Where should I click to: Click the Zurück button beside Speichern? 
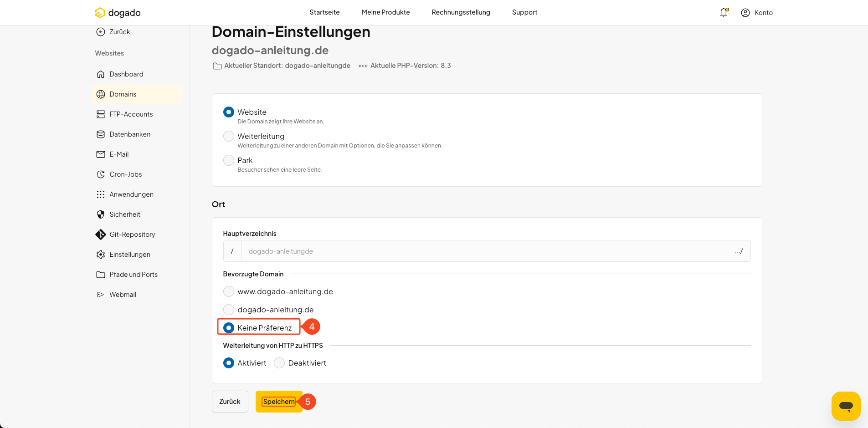[x=230, y=402]
